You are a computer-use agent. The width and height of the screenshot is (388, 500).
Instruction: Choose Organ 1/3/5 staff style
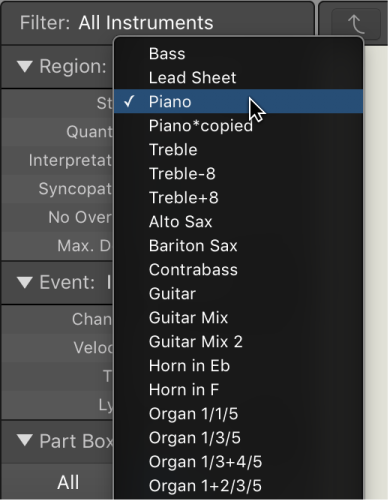238,438
